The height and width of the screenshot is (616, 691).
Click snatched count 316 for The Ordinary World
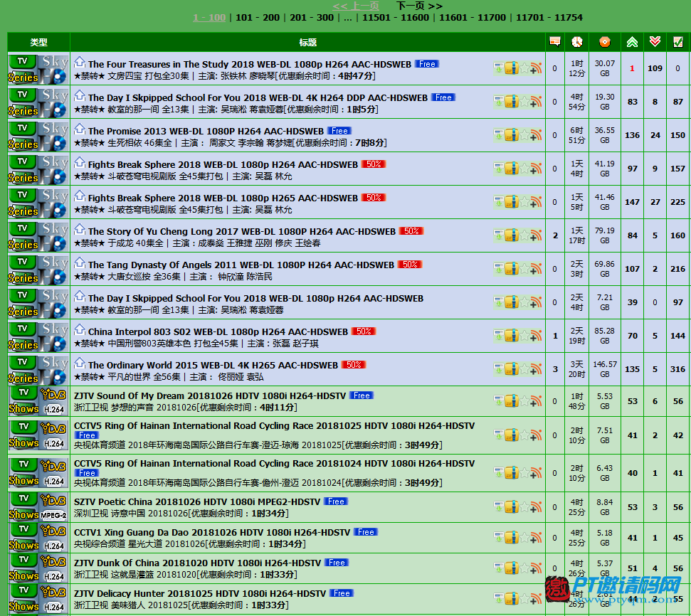[677, 369]
